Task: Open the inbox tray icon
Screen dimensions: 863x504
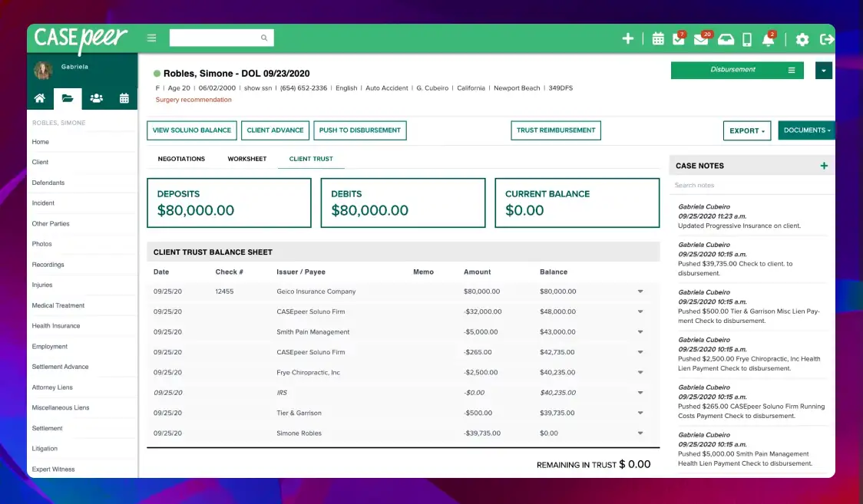Action: coord(726,38)
